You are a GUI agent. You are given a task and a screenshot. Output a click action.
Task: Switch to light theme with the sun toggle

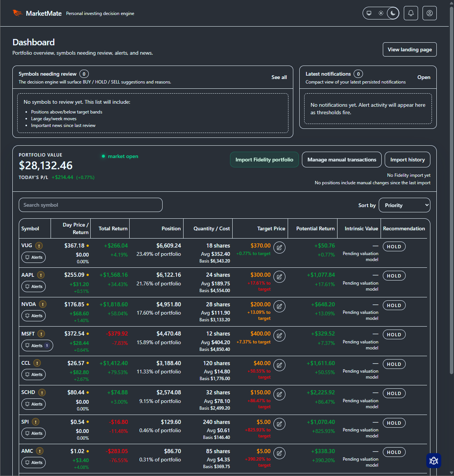(381, 13)
